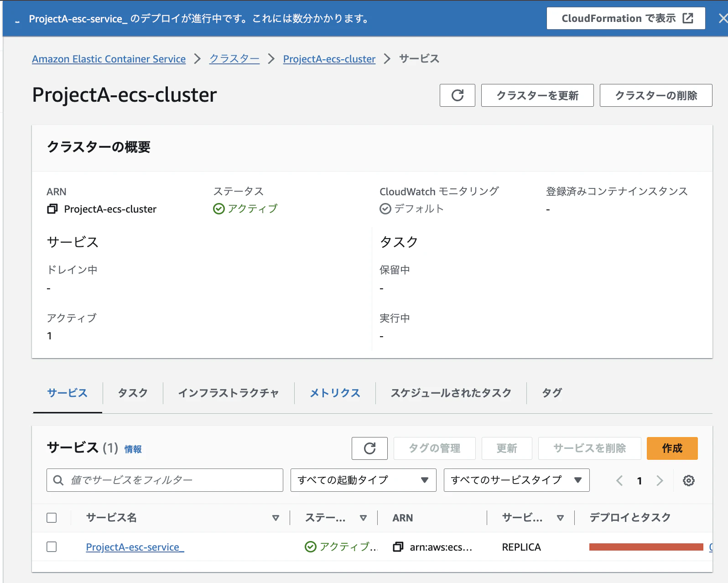Go to next page arrow in pagination
Viewport: 728px width, 583px height.
660,480
